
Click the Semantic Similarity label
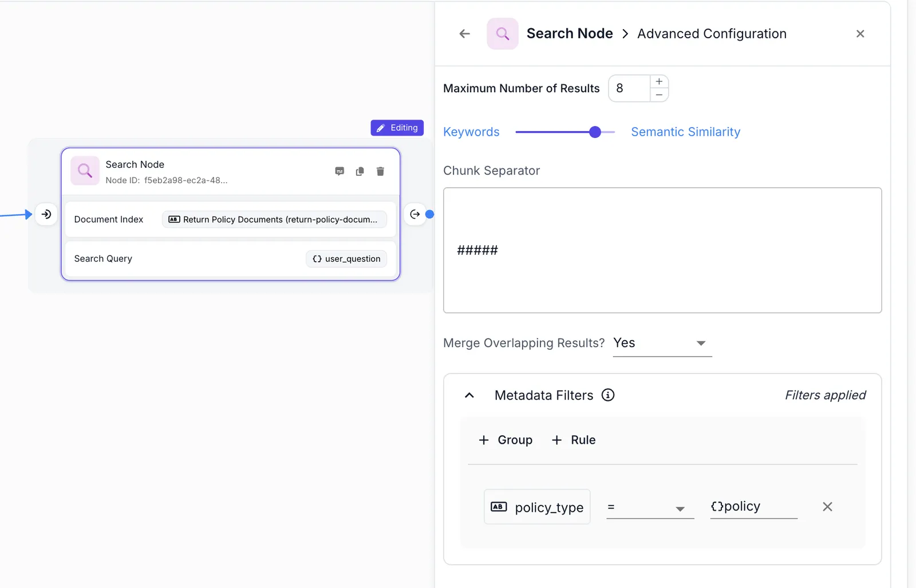[685, 132]
